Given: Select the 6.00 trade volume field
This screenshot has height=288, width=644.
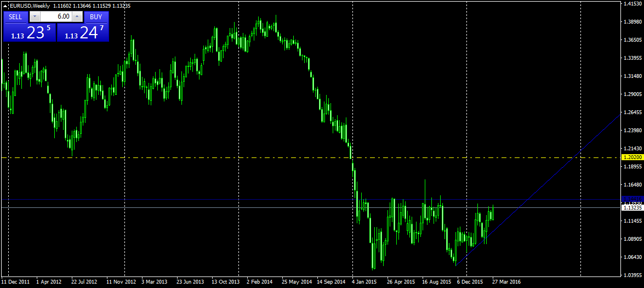Looking at the screenshot, I should pyautogui.click(x=56, y=16).
